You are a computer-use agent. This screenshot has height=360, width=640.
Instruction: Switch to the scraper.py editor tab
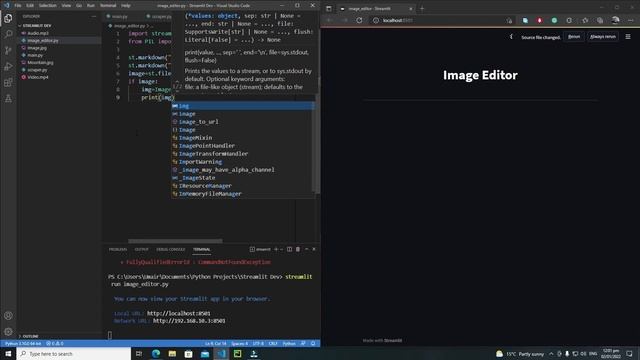pyautogui.click(x=159, y=16)
